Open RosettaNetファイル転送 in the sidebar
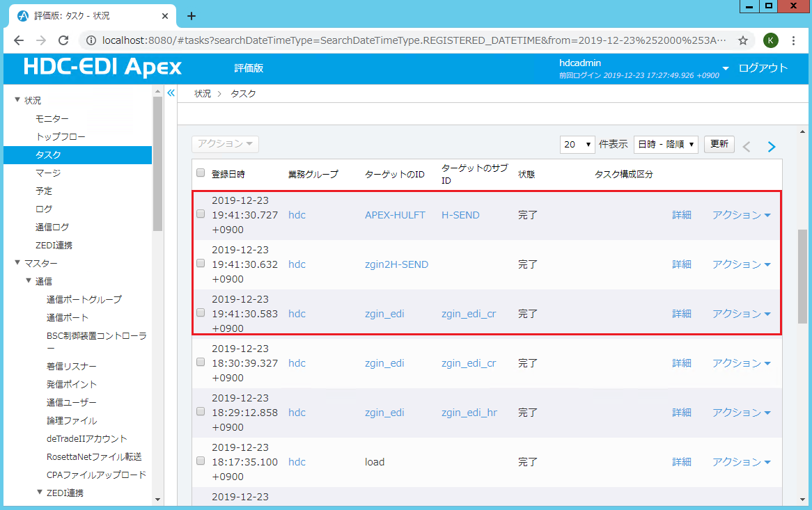The width and height of the screenshot is (812, 510). pos(94,456)
